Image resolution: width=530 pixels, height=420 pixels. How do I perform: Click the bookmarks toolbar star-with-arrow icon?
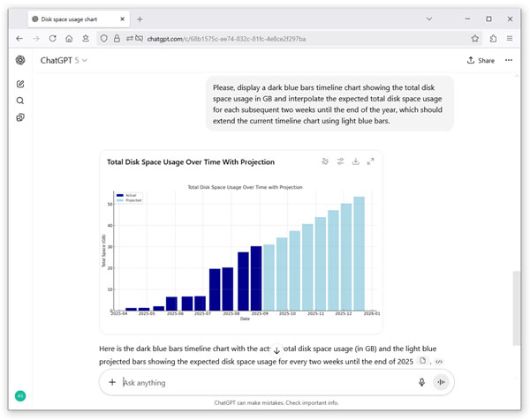point(86,39)
